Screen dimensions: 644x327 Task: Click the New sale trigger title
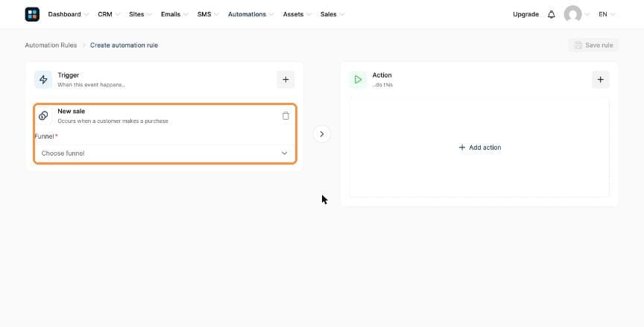point(72,111)
